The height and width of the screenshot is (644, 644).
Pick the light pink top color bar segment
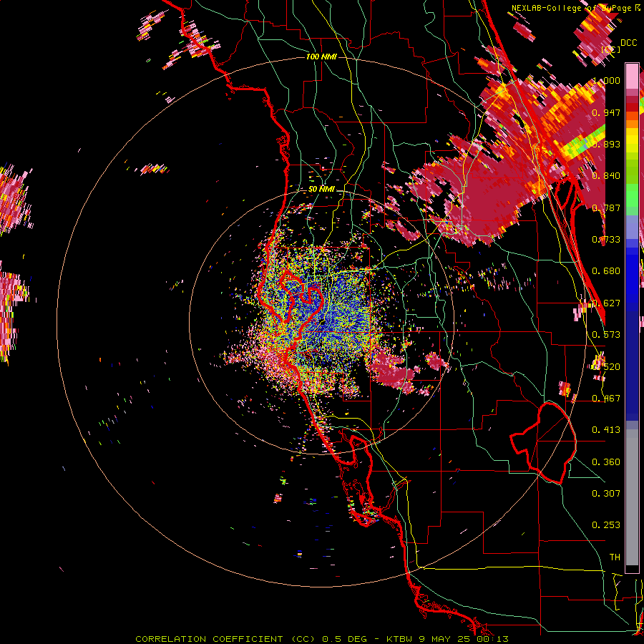(632, 76)
